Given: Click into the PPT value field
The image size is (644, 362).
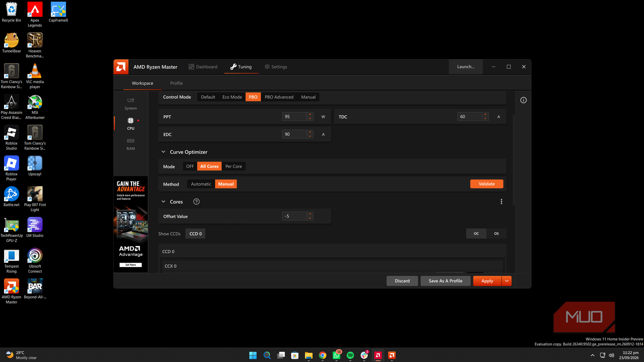Looking at the screenshot, I should [295, 117].
